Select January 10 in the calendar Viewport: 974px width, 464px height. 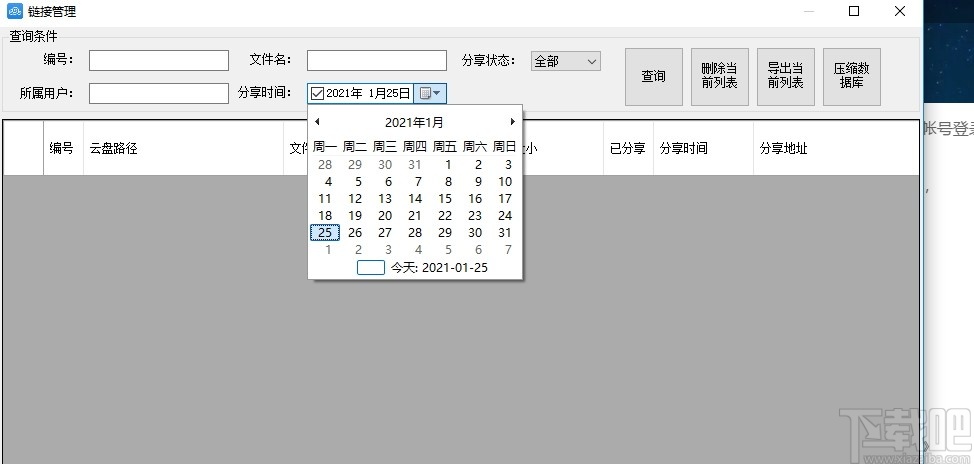[505, 181]
